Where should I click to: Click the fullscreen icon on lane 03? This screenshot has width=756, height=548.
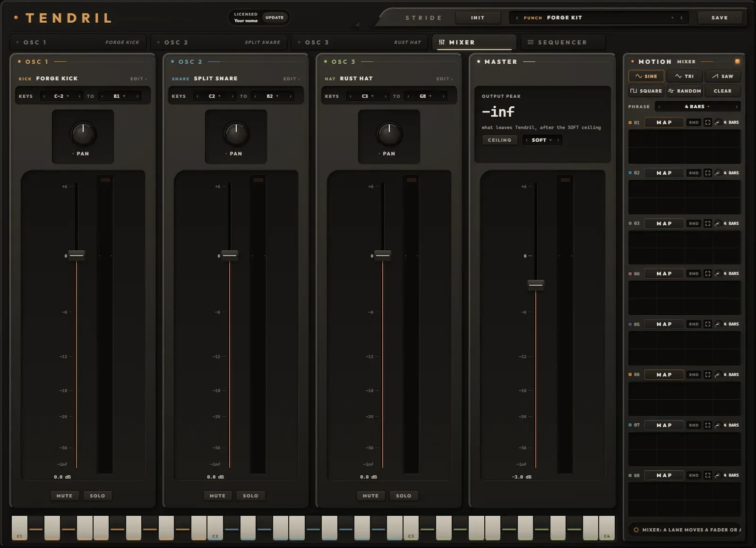pos(707,223)
